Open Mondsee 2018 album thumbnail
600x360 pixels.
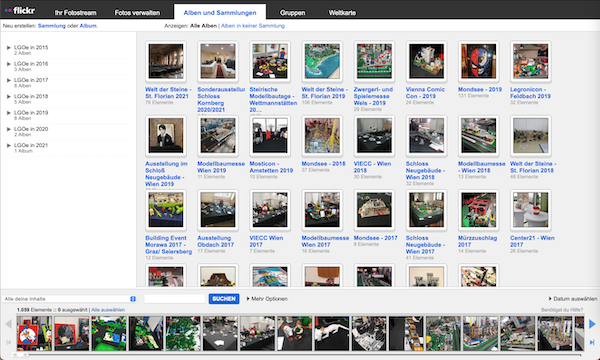point(322,135)
